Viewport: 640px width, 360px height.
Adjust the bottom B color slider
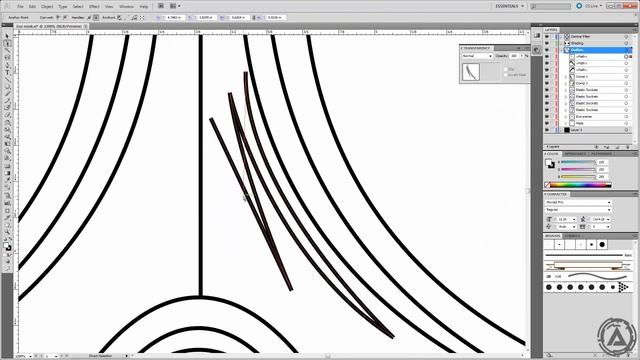(x=578, y=177)
